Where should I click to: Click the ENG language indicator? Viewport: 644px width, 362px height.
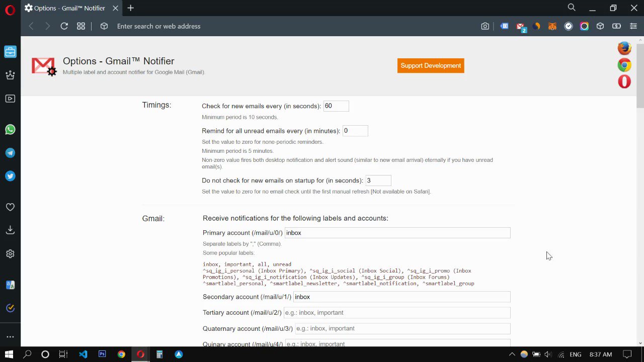[576, 354]
